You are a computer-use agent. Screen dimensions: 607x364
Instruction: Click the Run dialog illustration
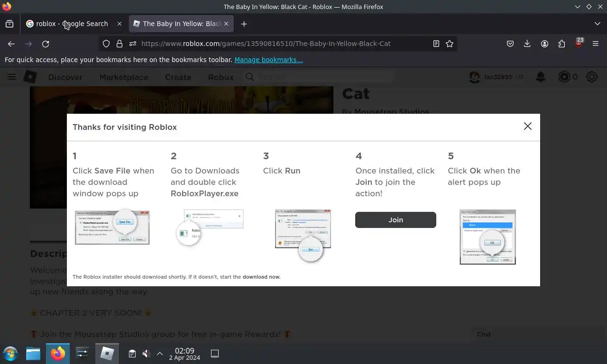click(x=303, y=235)
